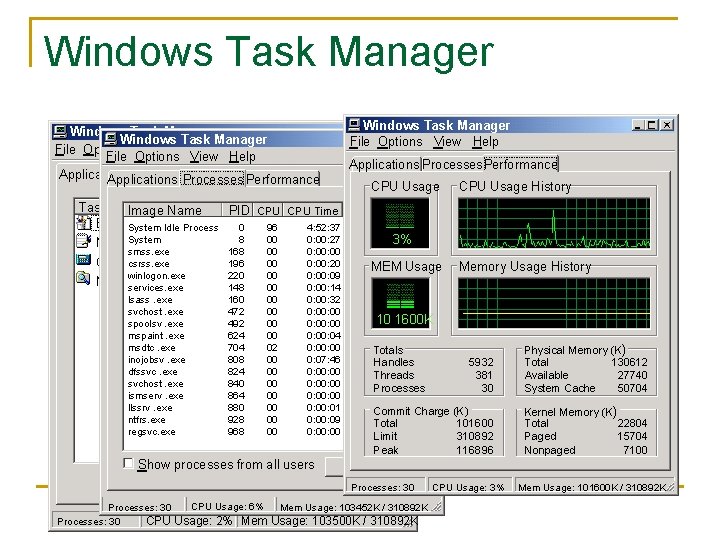Enable Show processes from all users checkbox
Screen dimensions: 720x540
(x=129, y=463)
